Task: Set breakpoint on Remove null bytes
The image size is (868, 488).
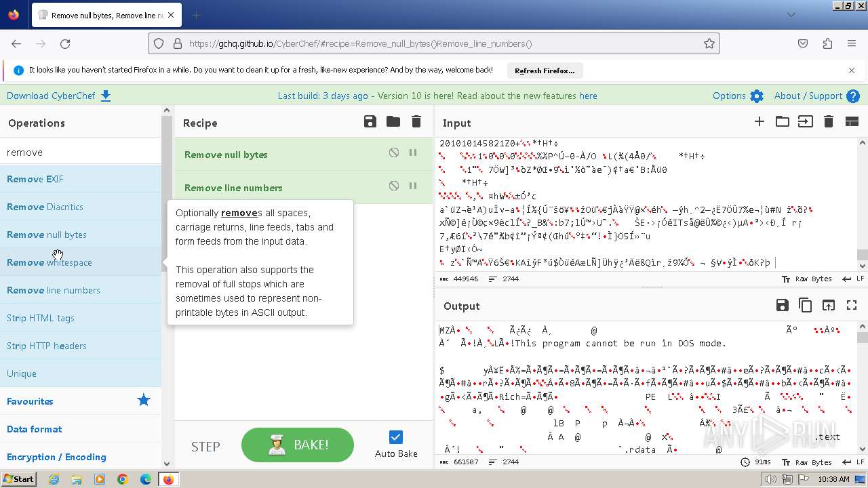Action: click(412, 152)
